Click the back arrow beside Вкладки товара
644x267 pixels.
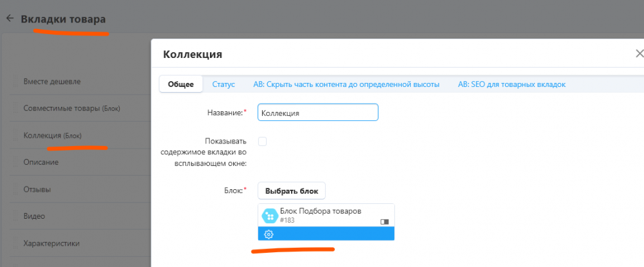coord(10,19)
